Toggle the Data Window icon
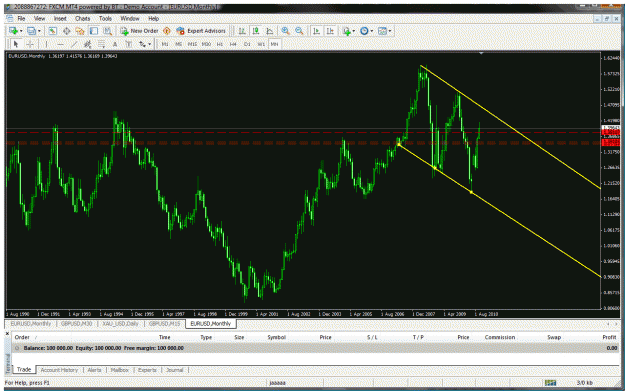The width and height of the screenshot is (625, 391). (66, 31)
